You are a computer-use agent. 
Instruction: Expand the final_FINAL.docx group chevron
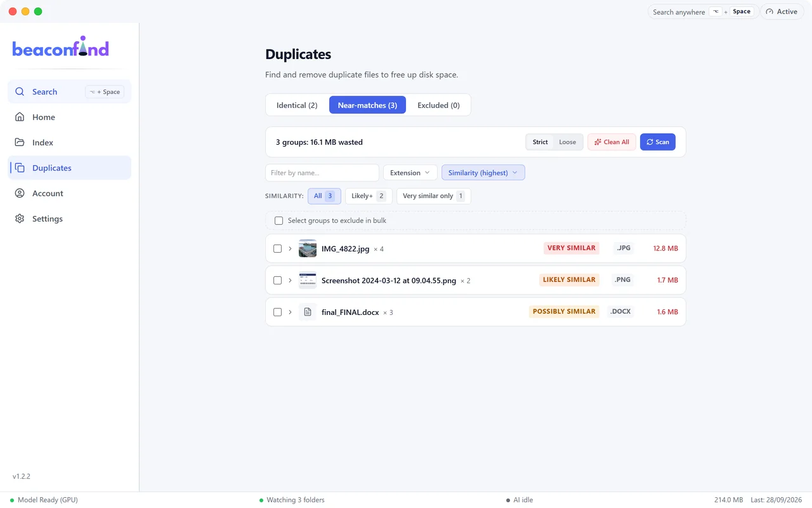coord(290,312)
